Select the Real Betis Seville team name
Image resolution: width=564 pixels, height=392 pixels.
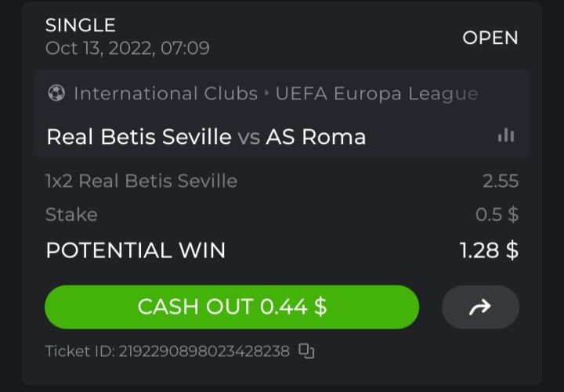pyautogui.click(x=139, y=137)
